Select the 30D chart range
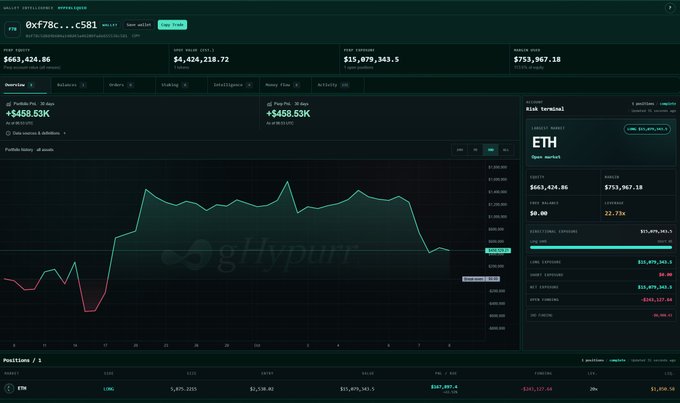 coord(490,150)
